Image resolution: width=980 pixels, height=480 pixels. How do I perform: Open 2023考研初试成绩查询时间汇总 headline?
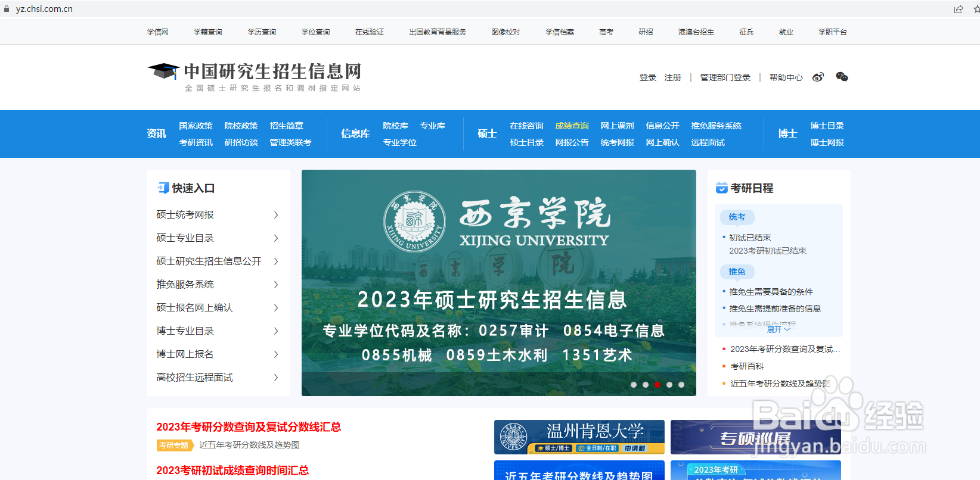click(232, 470)
